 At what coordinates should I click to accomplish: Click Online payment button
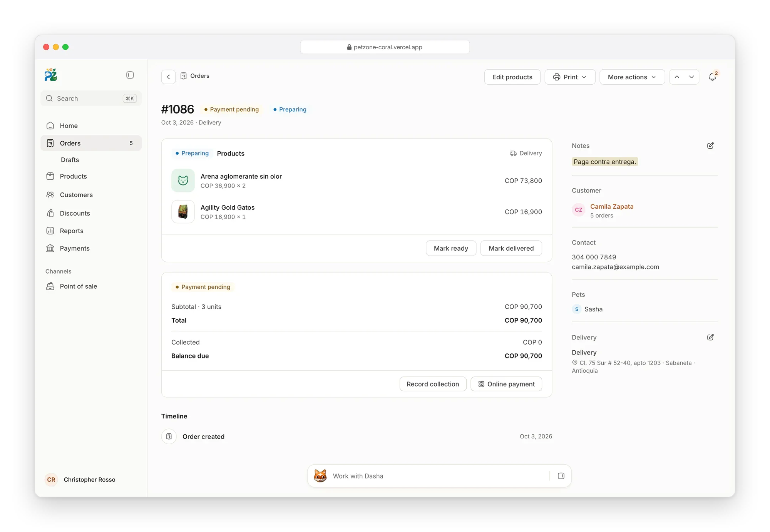(x=506, y=384)
